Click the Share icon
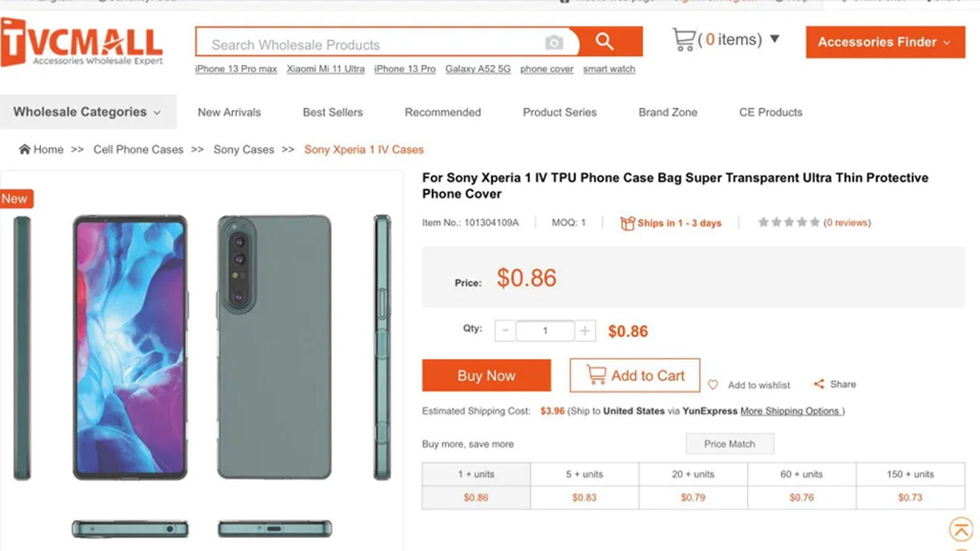The height and width of the screenshot is (551, 980). pyautogui.click(x=819, y=384)
